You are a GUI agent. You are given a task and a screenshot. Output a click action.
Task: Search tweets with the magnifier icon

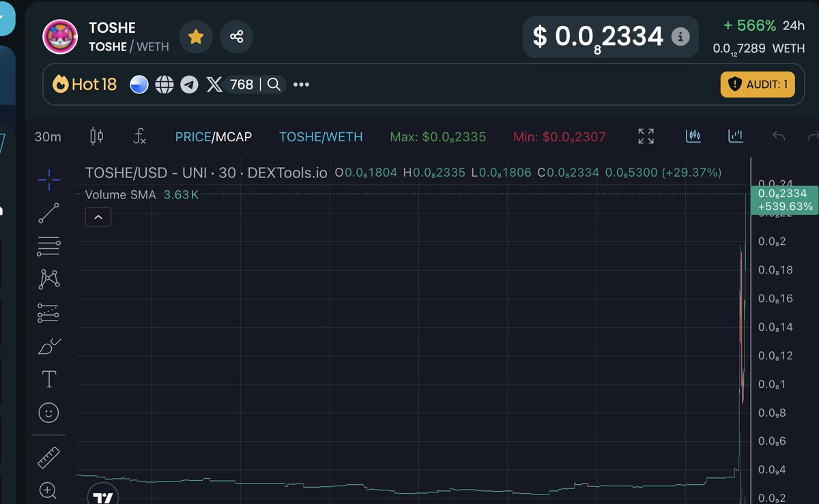point(274,85)
